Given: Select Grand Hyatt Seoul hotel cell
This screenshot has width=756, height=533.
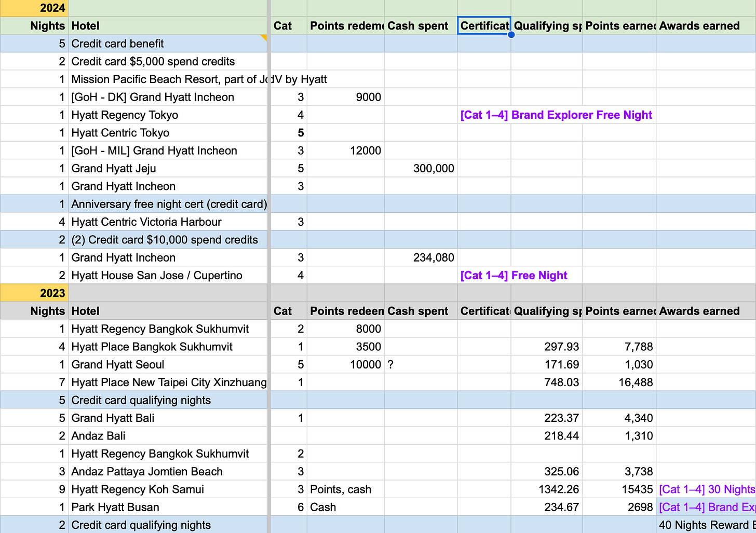Looking at the screenshot, I should pyautogui.click(x=168, y=364).
